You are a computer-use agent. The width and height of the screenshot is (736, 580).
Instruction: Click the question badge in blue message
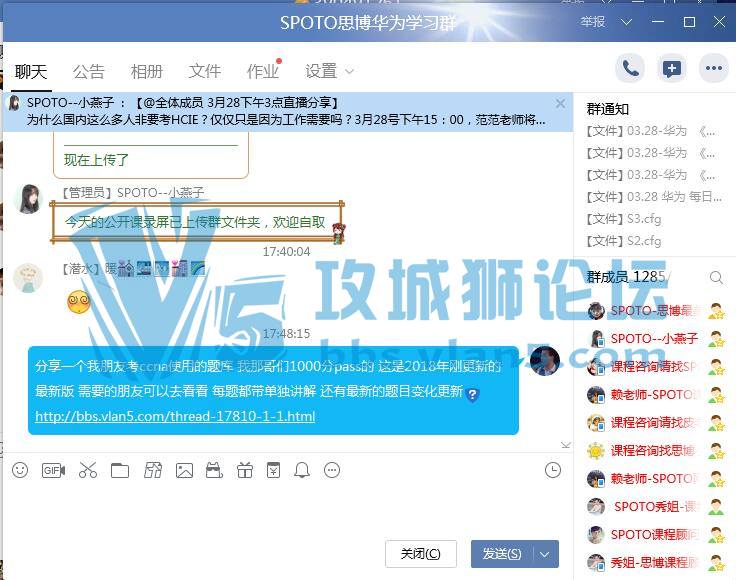473,395
